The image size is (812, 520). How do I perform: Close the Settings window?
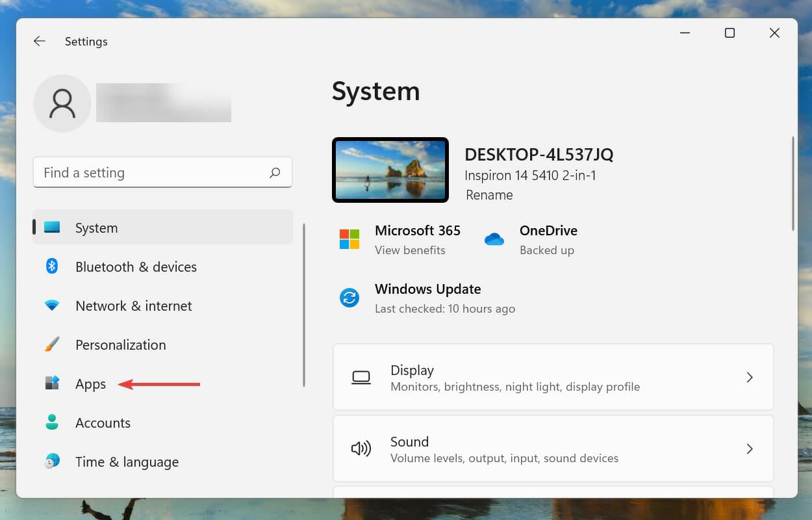tap(774, 33)
